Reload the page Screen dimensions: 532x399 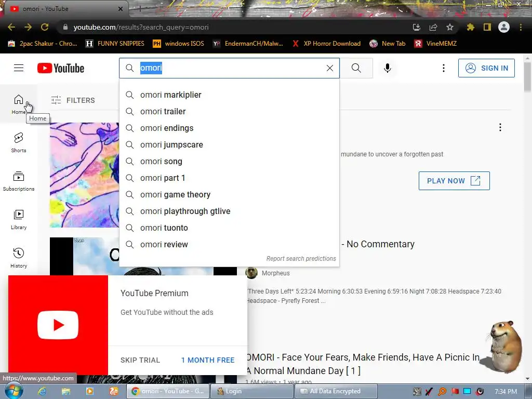coord(45,27)
